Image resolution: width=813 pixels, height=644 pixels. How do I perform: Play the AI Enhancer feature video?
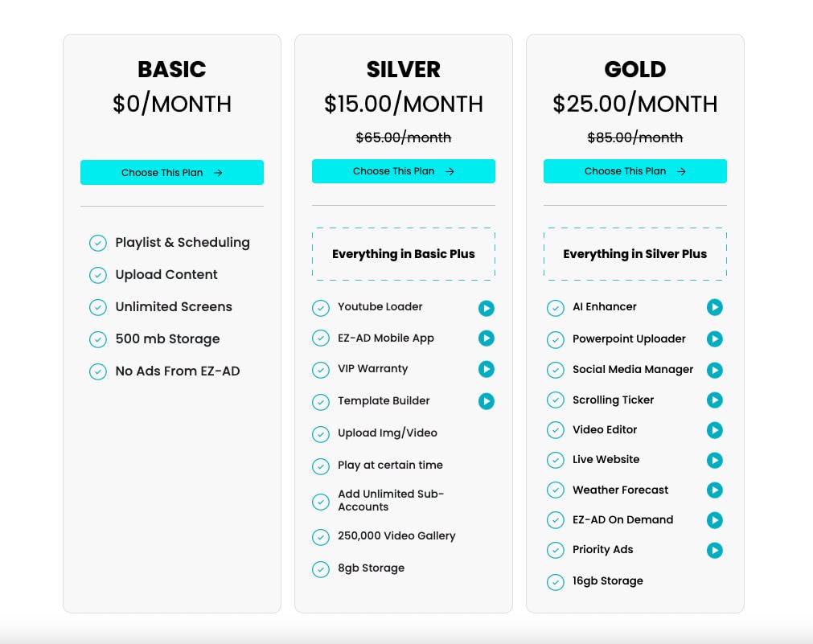tap(714, 307)
